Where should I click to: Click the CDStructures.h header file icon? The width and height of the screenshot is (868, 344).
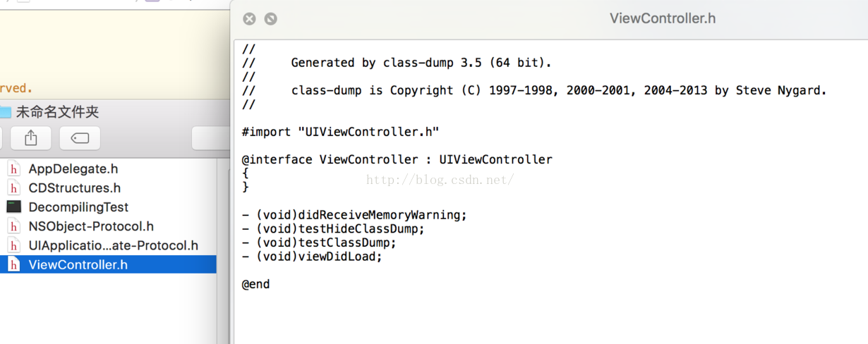pyautogui.click(x=13, y=188)
